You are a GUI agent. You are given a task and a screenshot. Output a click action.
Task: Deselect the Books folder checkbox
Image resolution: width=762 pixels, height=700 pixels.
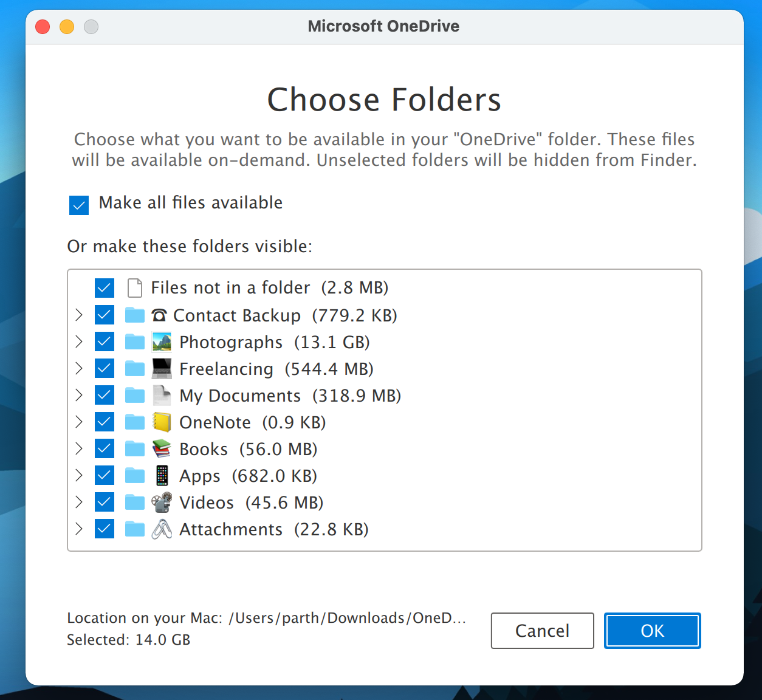click(x=105, y=448)
